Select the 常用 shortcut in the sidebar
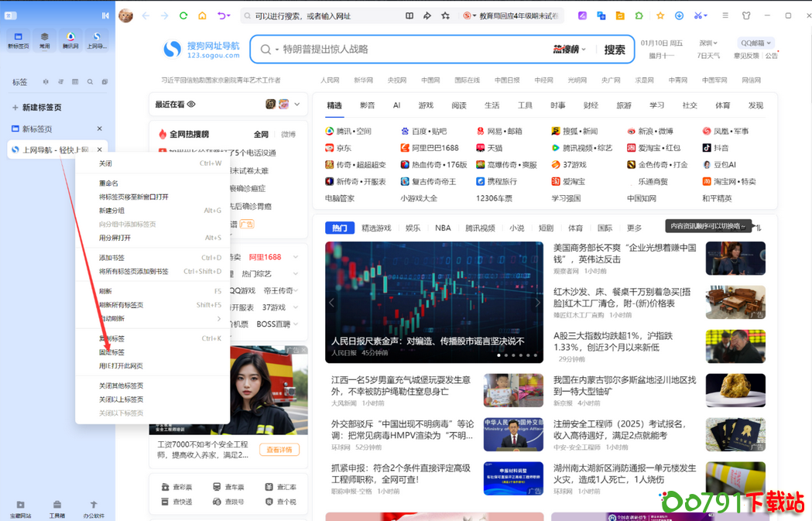The width and height of the screenshot is (812, 521). tap(44, 40)
